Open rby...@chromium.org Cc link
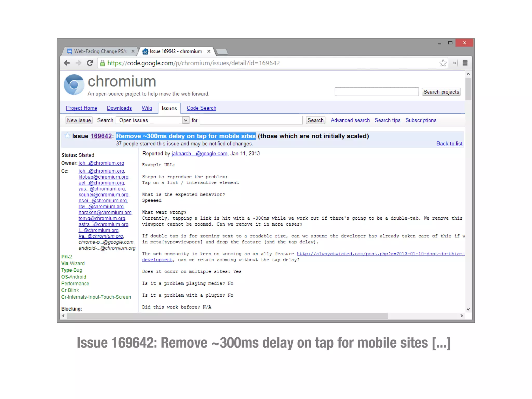 point(101,207)
